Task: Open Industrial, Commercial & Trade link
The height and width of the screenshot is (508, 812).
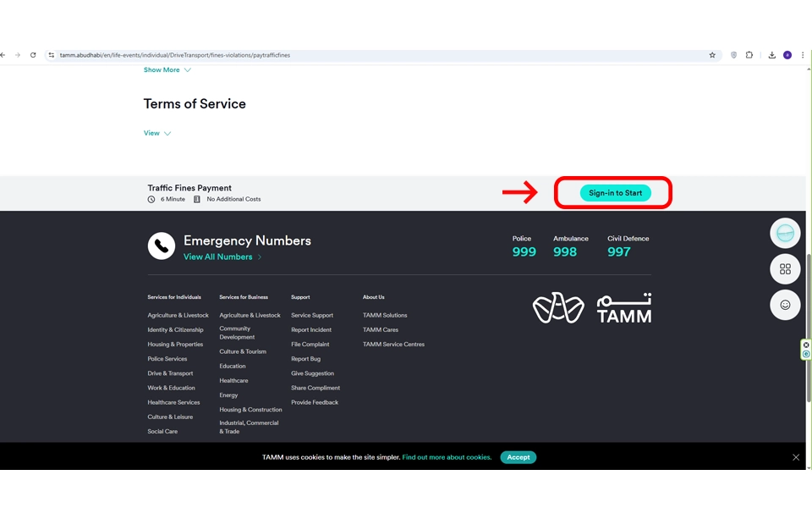Action: coord(249,427)
